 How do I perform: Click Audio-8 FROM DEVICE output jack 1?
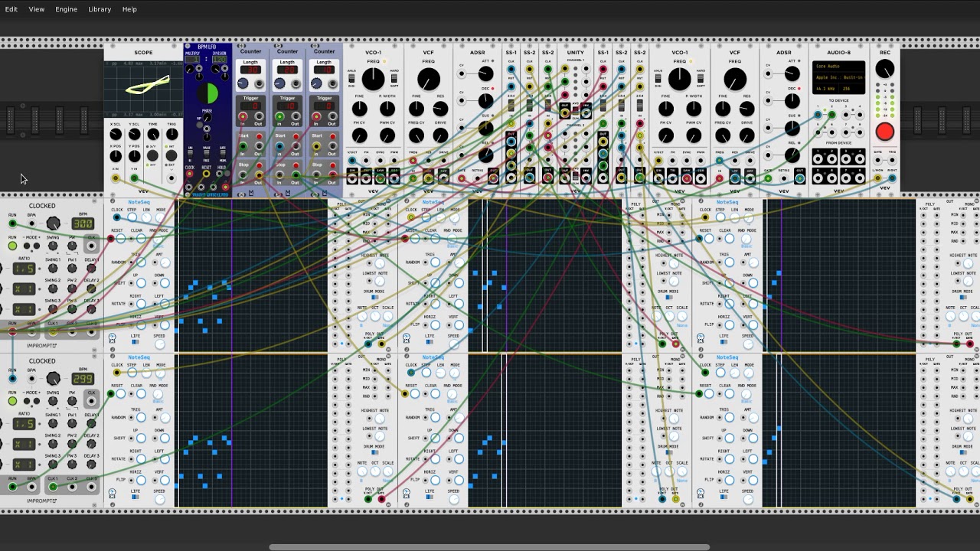point(818,158)
